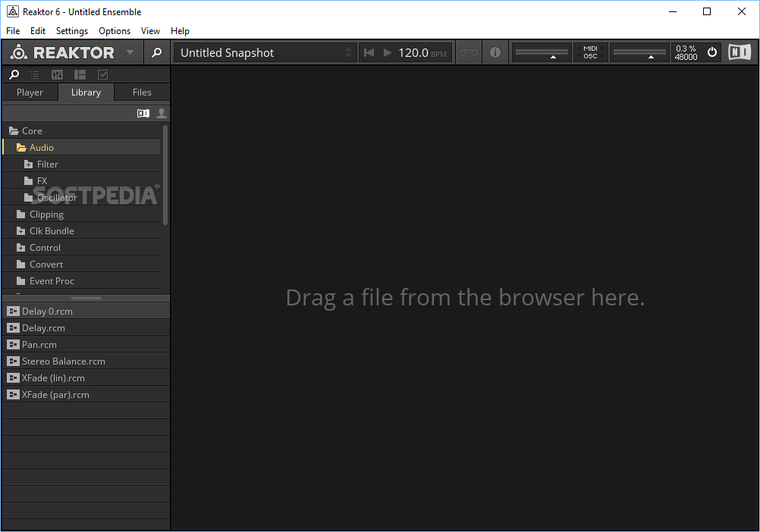Click the Reaktor title bar app icon
The height and width of the screenshot is (532, 760).
pyautogui.click(x=13, y=11)
